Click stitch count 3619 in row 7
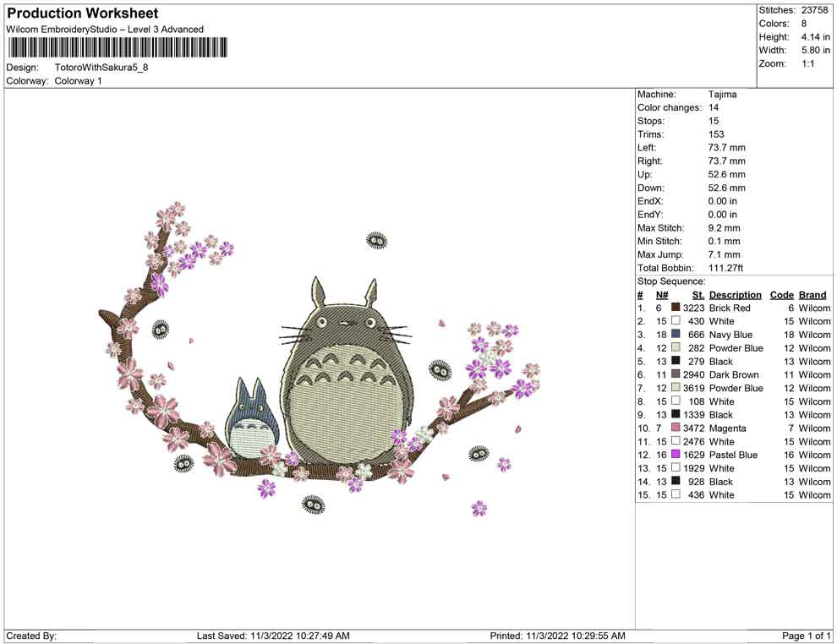This screenshot has height=644, width=837. [x=694, y=388]
